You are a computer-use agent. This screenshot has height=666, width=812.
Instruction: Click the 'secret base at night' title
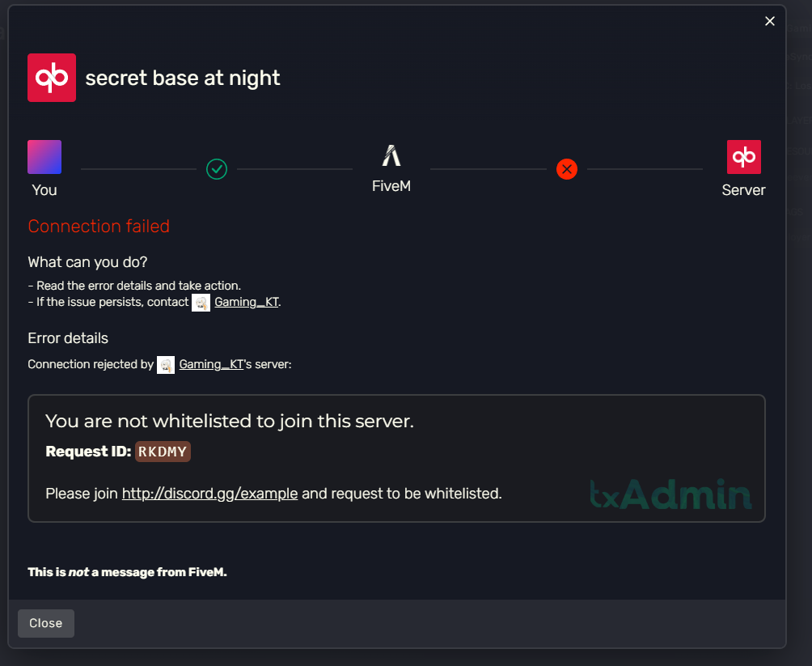[183, 78]
